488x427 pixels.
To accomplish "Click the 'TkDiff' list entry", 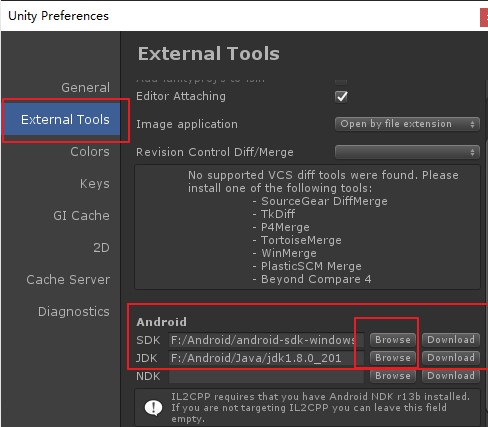I will pos(278,214).
